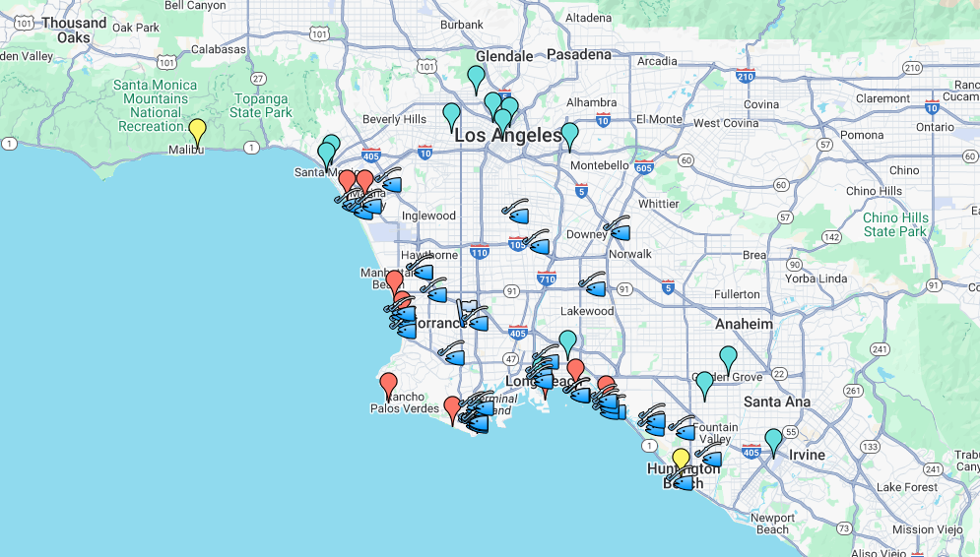980x557 pixels.
Task: Open the fishing icon right of Hawthorne
Action: tap(421, 270)
